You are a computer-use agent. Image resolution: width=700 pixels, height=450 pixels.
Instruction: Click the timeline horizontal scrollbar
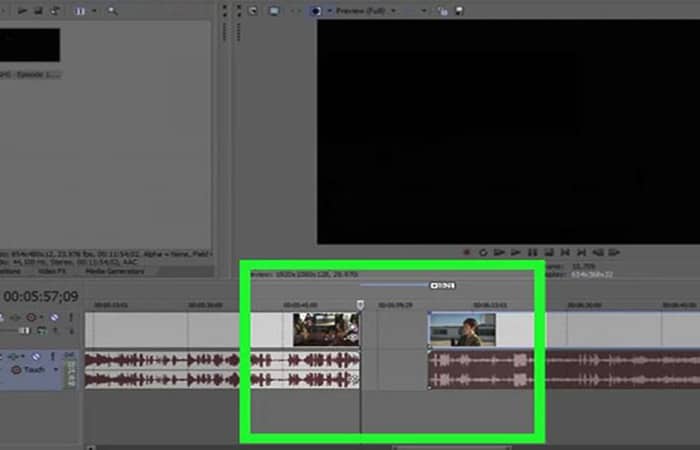tap(452, 447)
